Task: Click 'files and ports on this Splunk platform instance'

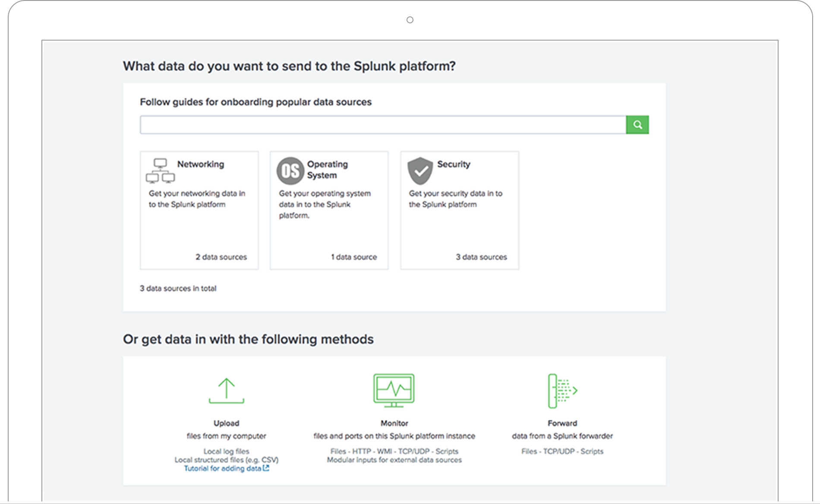Action: point(394,436)
